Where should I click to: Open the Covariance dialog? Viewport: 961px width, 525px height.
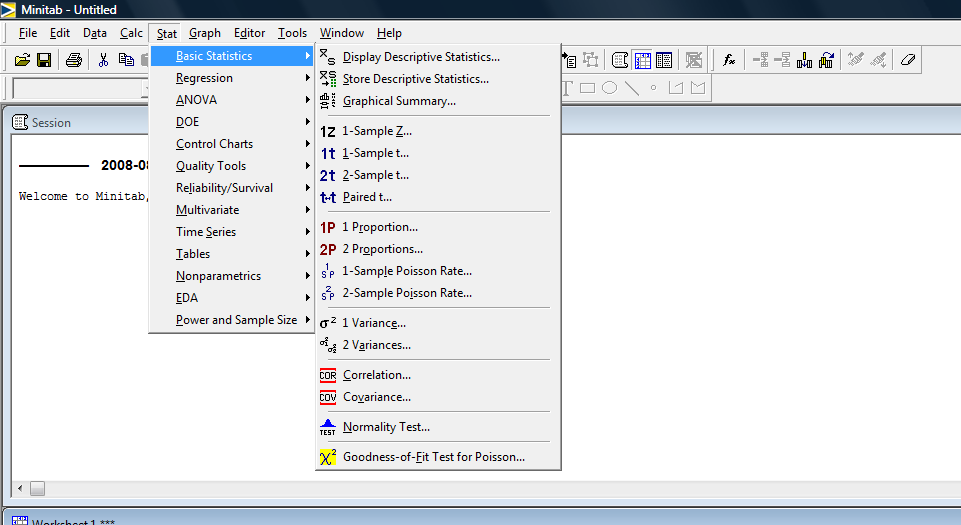(x=438, y=397)
